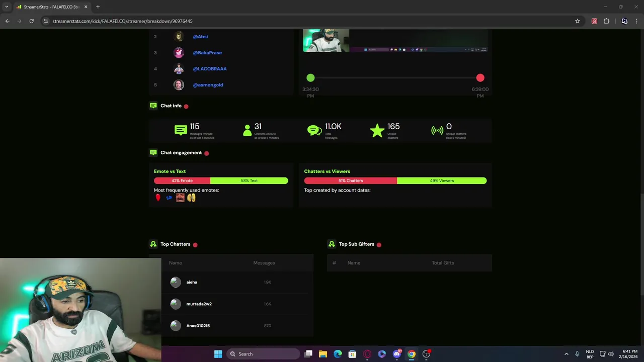The height and width of the screenshot is (362, 644).
Task: Click the unique chatters star icon
Action: (x=377, y=131)
